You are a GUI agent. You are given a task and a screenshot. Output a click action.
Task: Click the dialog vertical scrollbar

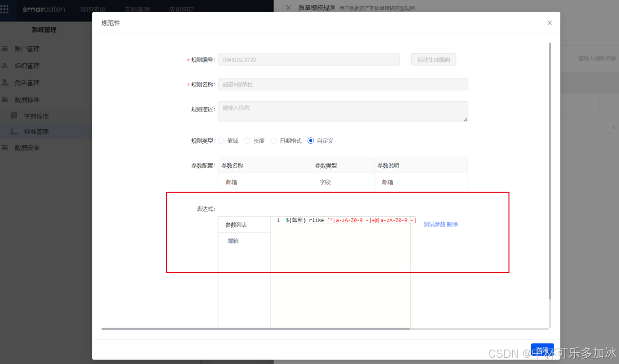point(550,171)
